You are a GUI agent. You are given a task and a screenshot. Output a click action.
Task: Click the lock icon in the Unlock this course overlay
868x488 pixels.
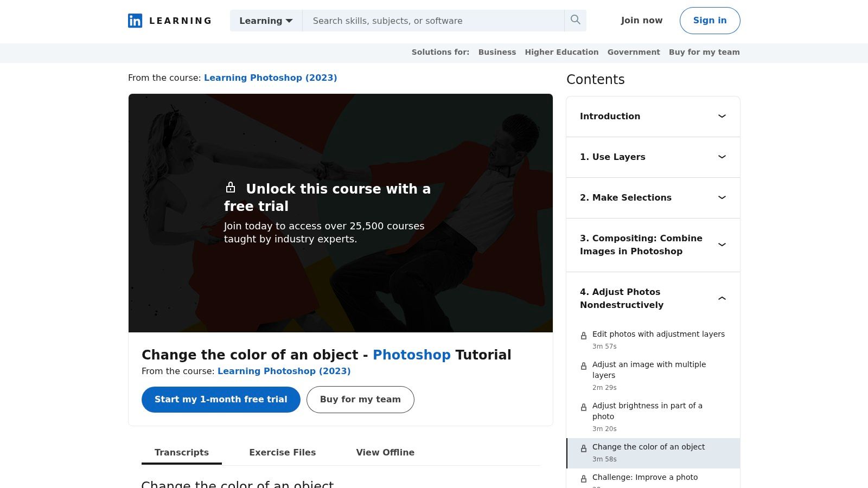tap(231, 187)
